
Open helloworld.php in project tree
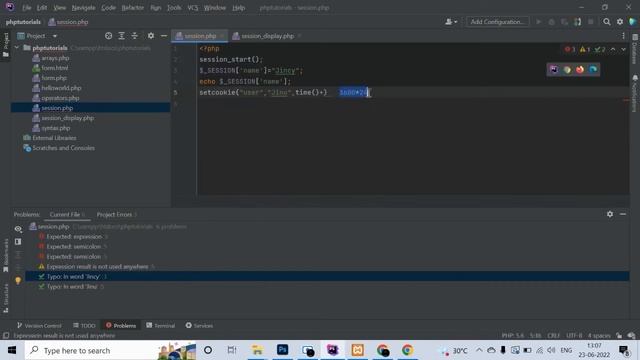(x=61, y=88)
